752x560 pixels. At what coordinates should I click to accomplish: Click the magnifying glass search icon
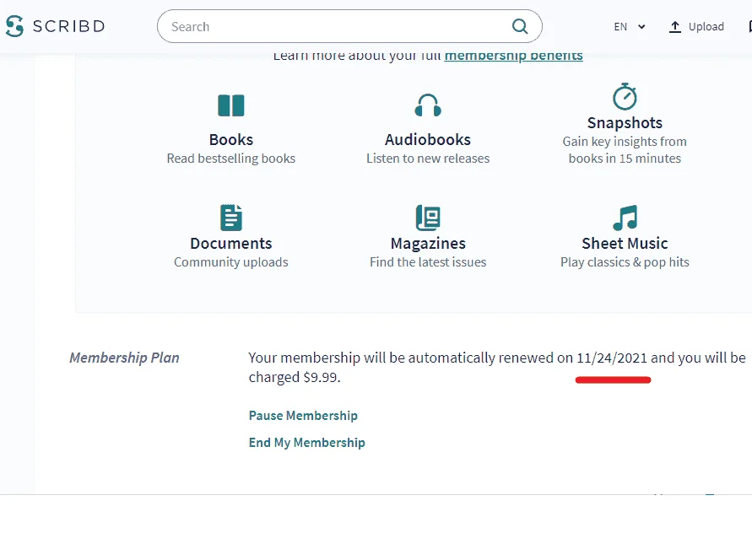point(519,26)
